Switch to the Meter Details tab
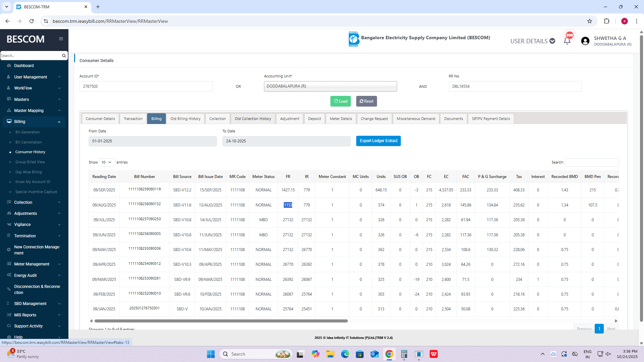644x362 pixels. click(341, 119)
